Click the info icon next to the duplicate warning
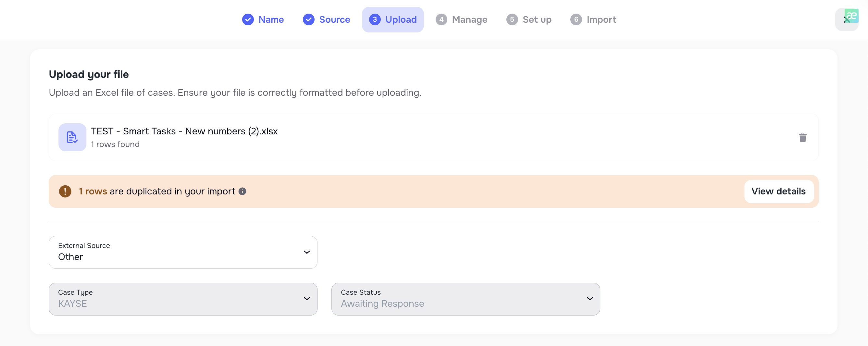Viewport: 868px width, 346px height. pos(242,192)
